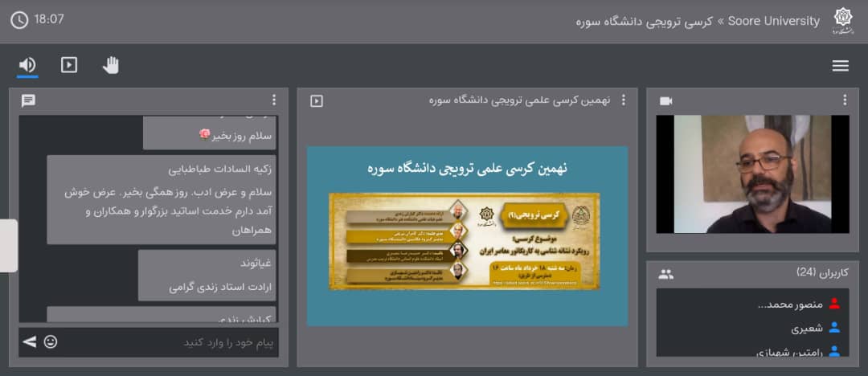868x376 pixels.
Task: Open chat panel three-dot options menu
Action: tap(273, 100)
